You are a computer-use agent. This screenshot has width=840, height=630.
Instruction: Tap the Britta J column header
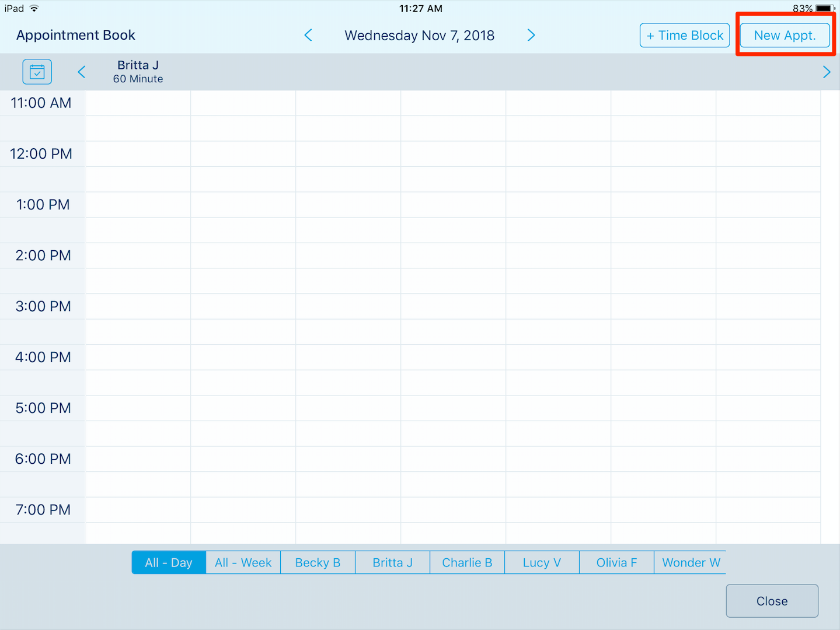[x=138, y=72]
